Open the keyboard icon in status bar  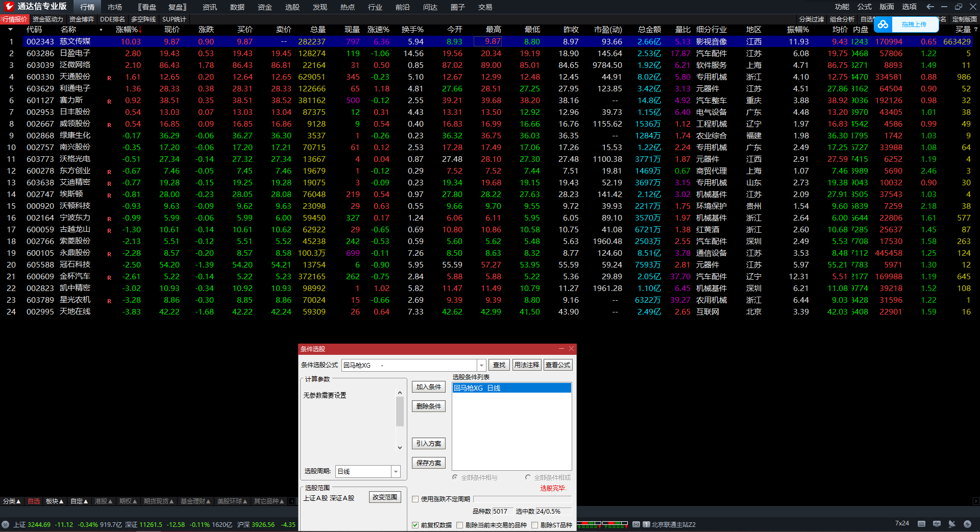(921, 524)
